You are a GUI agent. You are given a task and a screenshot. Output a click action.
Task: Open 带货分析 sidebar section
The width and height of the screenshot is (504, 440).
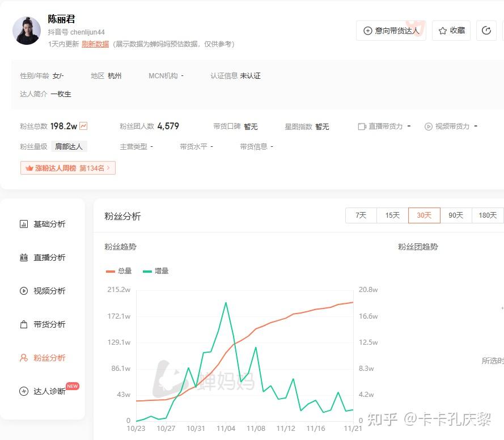pyautogui.click(x=43, y=324)
